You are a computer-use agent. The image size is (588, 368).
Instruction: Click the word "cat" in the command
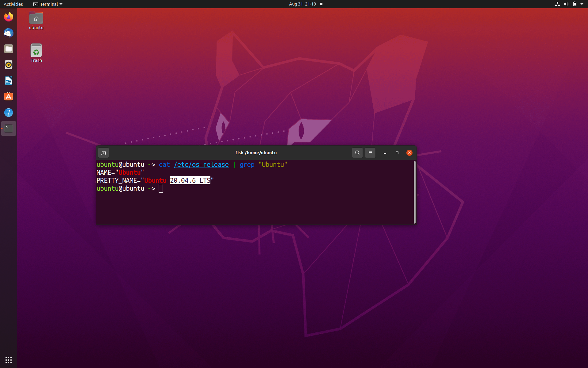click(x=164, y=165)
